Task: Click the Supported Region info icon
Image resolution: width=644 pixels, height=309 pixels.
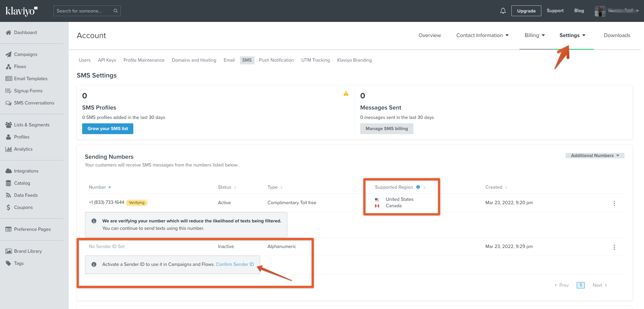Action: (x=418, y=187)
